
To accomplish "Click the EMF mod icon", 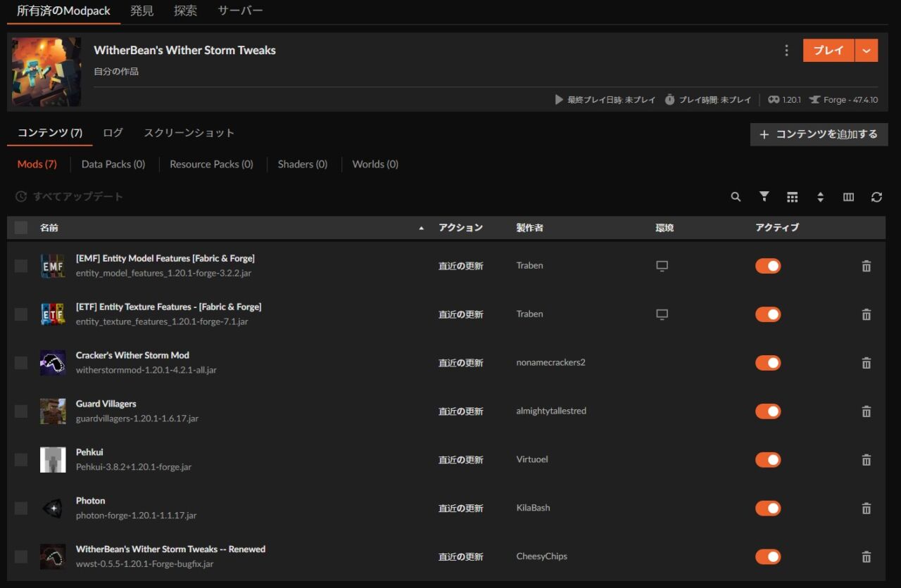I will click(53, 266).
